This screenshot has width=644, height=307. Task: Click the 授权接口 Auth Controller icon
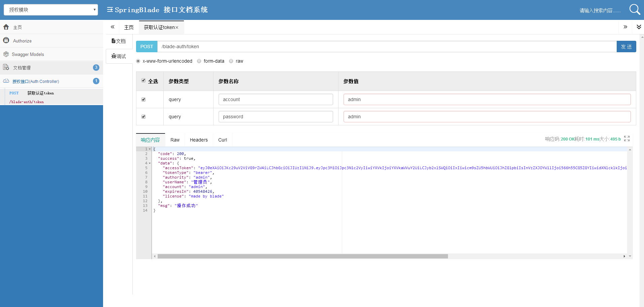(x=6, y=81)
